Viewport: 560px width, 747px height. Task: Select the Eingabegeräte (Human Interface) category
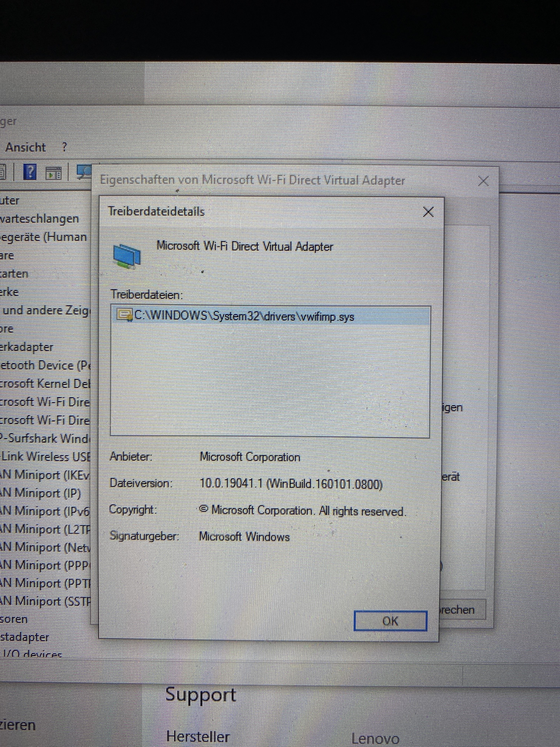(x=44, y=237)
